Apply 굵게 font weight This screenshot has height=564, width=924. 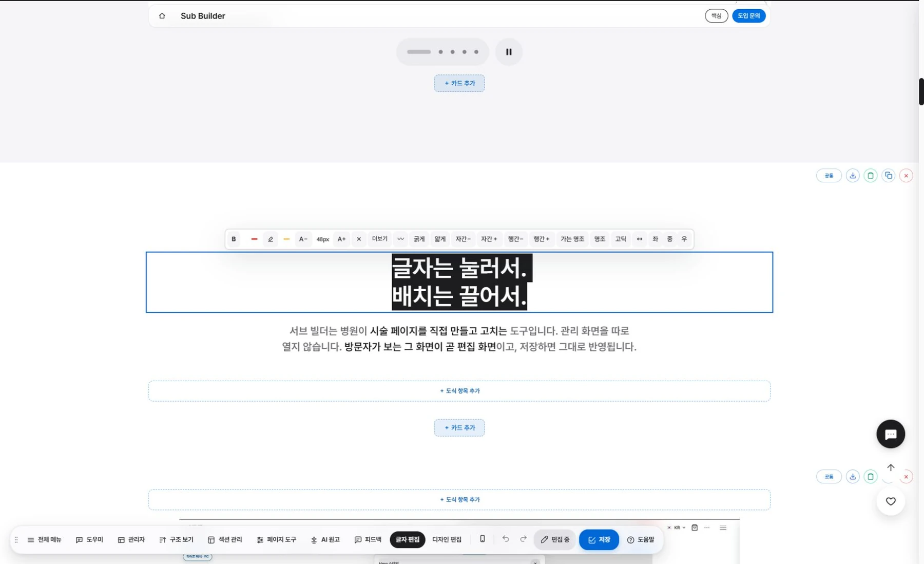pos(419,239)
